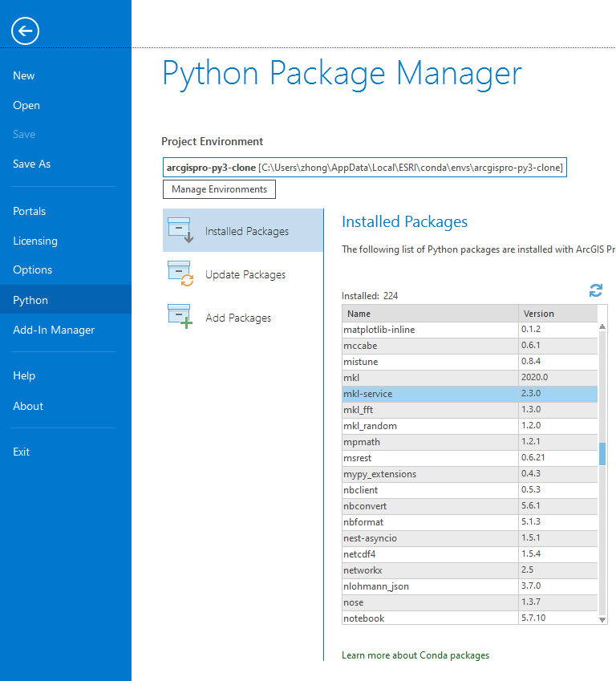This screenshot has height=681, width=616.
Task: Open the Manage Environments dialog
Action: pos(219,189)
